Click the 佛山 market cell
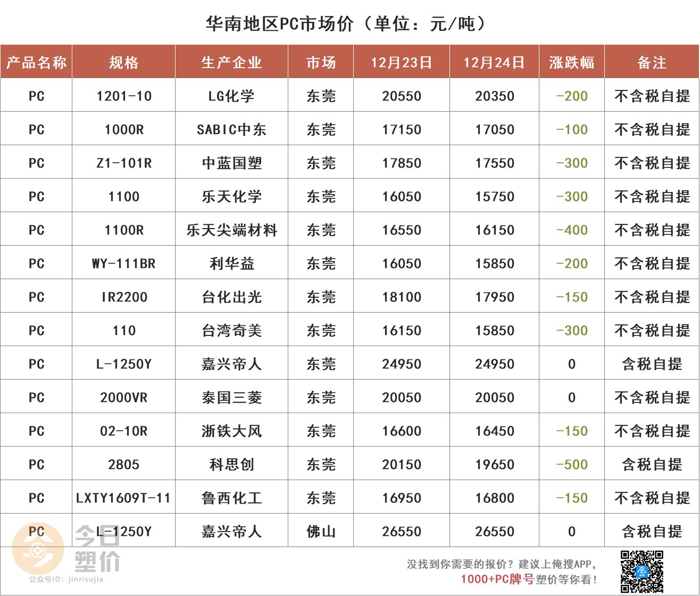Viewport: 700px width, 596px height. coord(321,532)
